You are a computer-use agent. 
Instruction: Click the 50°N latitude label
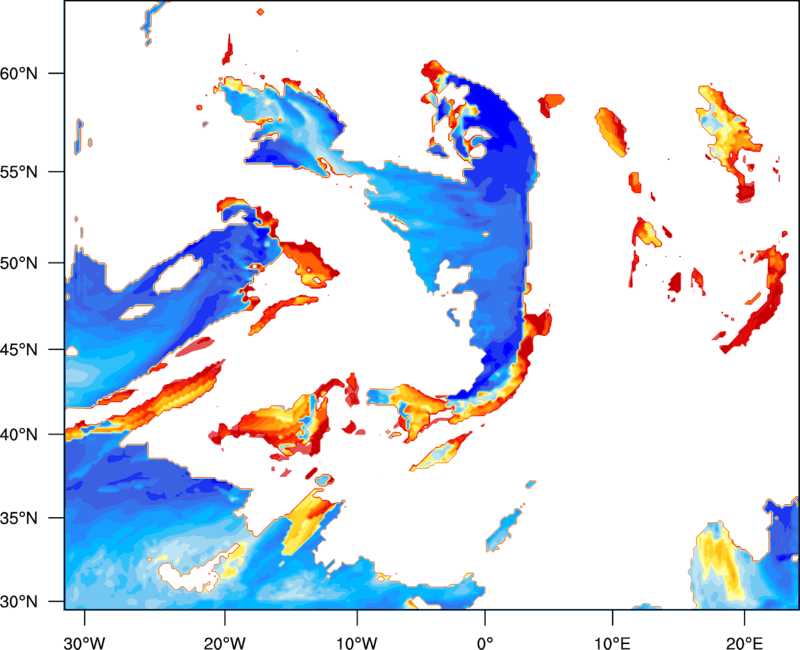(x=19, y=263)
